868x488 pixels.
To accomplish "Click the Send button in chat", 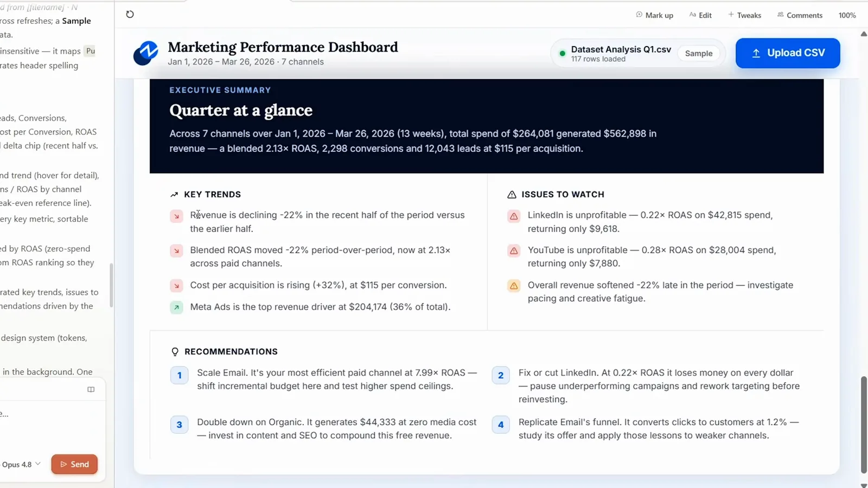I will coord(74,464).
